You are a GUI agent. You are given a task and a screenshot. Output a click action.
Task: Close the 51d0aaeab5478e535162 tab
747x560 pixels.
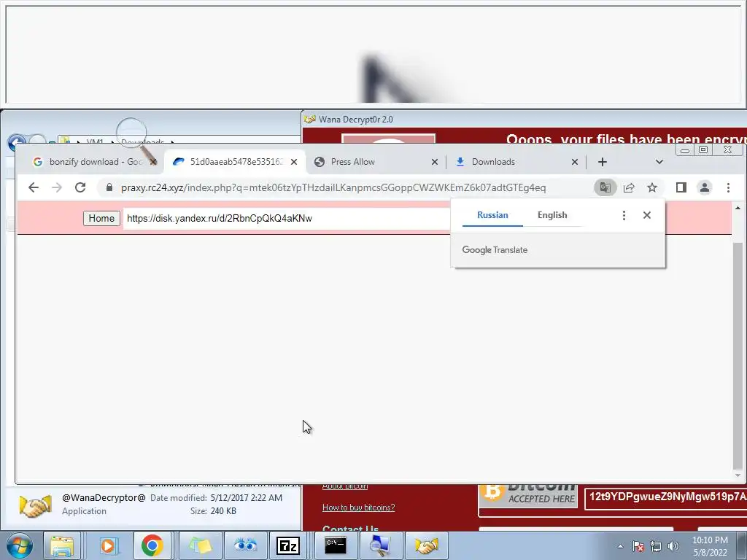294,162
